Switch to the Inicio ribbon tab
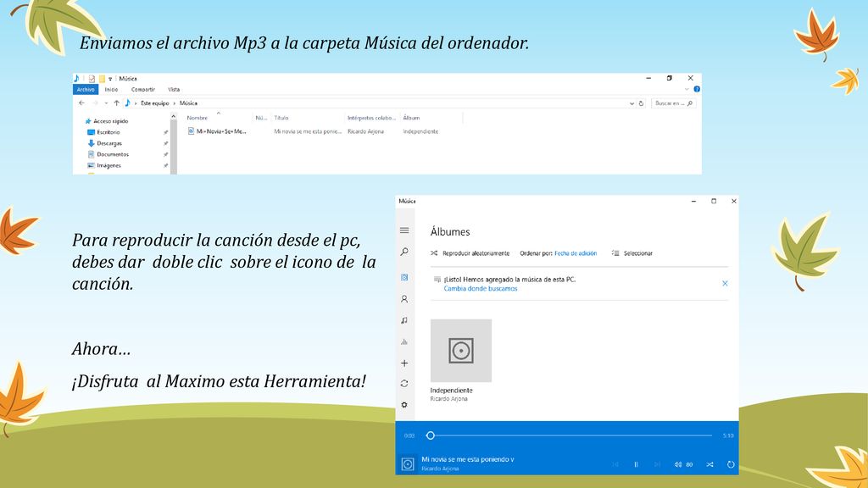This screenshot has width=868, height=488. [x=111, y=90]
